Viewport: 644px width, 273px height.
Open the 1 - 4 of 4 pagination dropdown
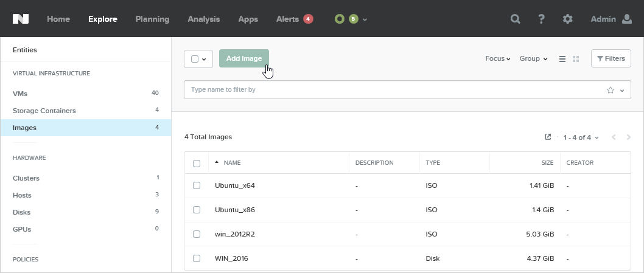(x=581, y=137)
